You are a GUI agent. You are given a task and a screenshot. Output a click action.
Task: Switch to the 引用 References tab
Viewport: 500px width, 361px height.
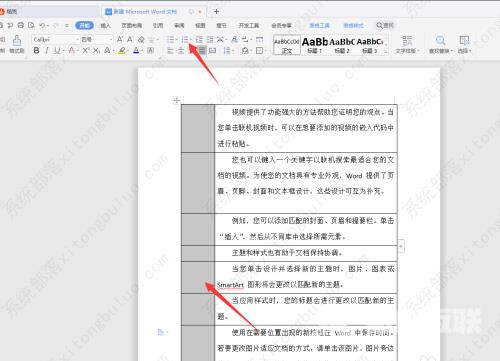coord(158,25)
